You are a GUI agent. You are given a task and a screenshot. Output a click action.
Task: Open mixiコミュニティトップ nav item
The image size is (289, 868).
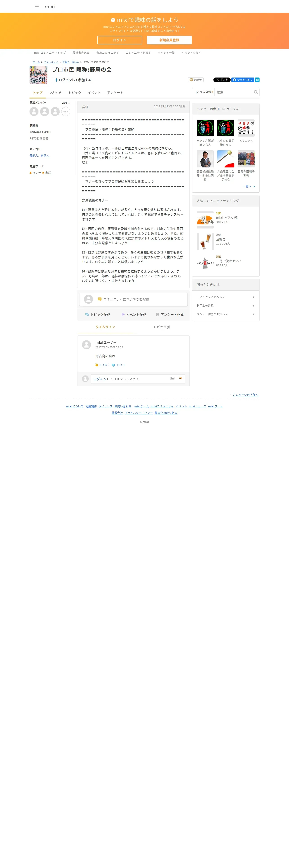click(50, 53)
